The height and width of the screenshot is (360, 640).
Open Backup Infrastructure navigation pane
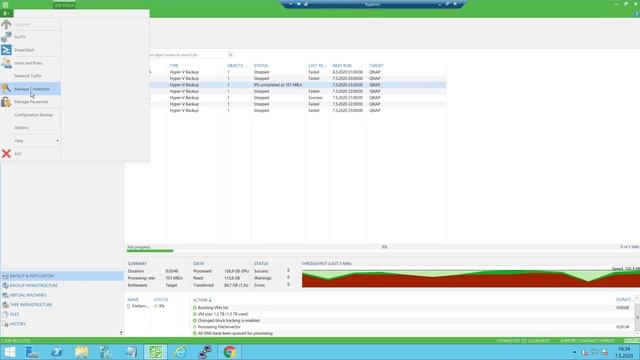pos(62,286)
